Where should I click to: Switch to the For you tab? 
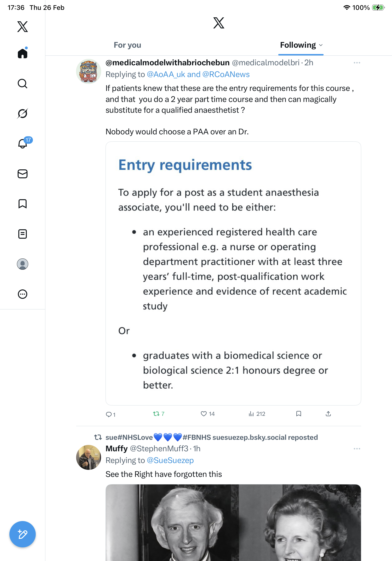click(x=127, y=45)
